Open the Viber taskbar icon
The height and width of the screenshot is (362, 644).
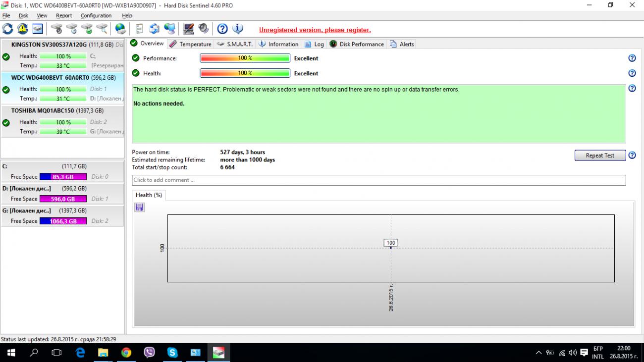point(149,353)
